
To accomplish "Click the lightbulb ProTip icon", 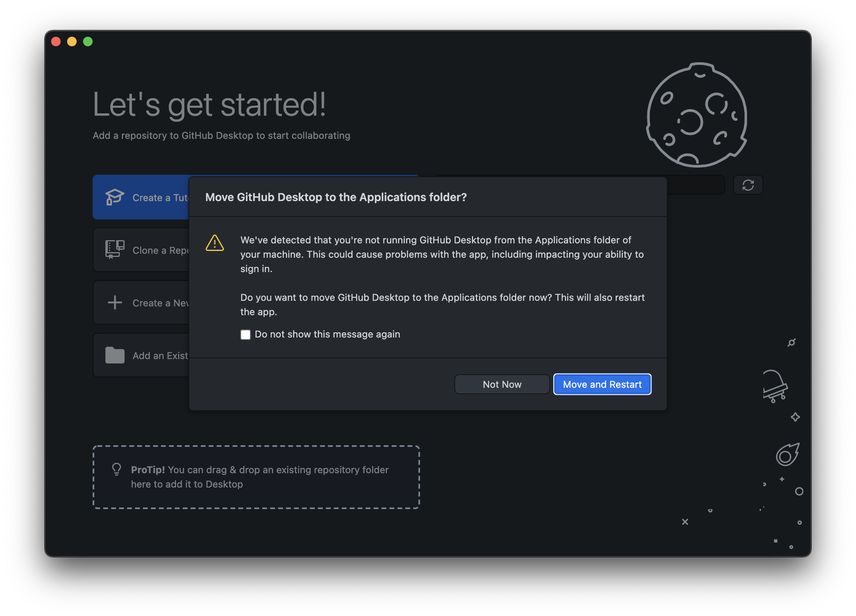I will [116, 469].
